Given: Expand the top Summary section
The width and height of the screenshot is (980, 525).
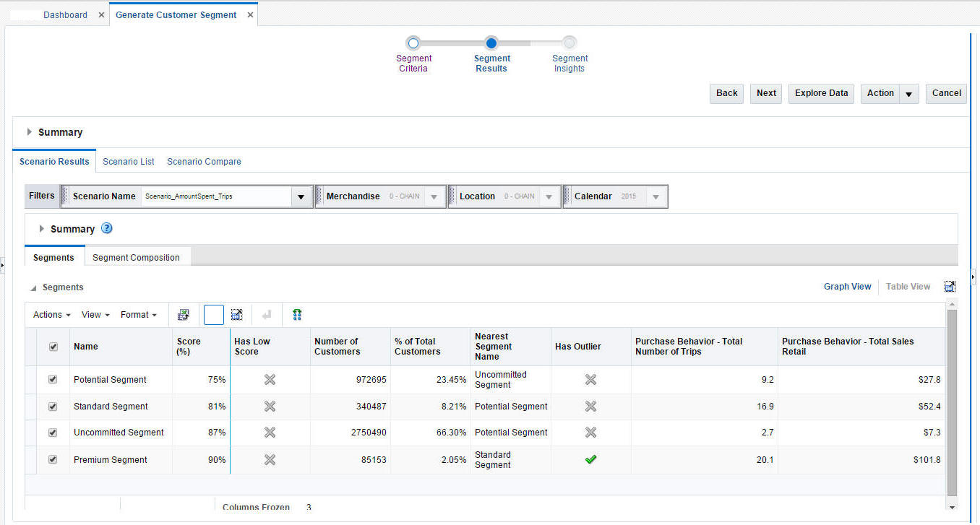Looking at the screenshot, I should (x=30, y=132).
